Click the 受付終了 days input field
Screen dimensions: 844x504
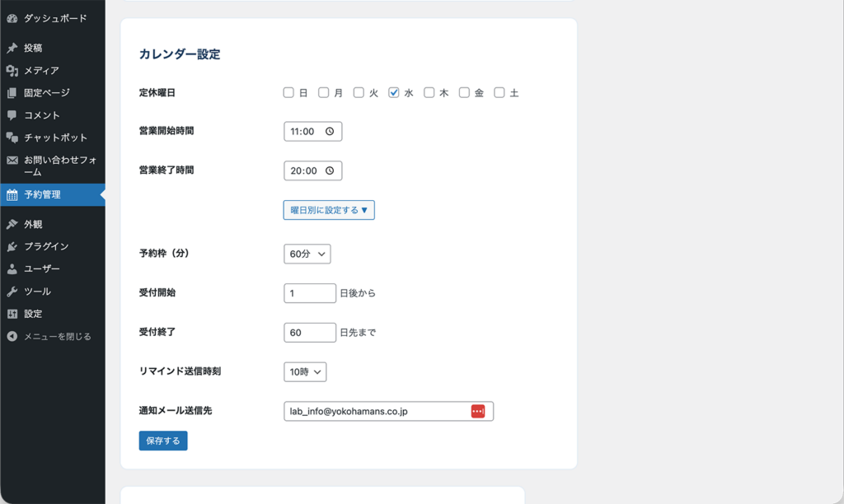(309, 333)
